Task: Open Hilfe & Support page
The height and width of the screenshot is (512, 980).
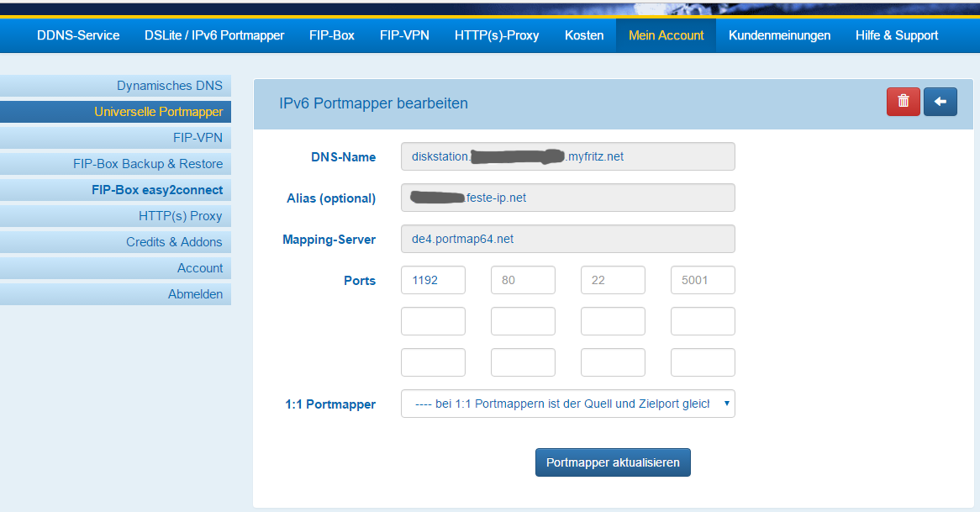Action: click(897, 35)
